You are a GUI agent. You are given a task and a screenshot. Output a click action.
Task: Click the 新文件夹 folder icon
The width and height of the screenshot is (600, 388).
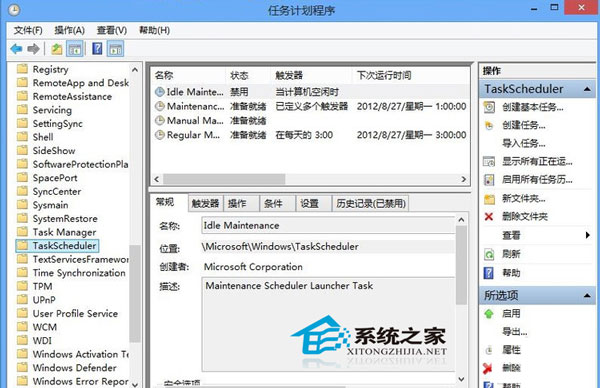(x=489, y=199)
